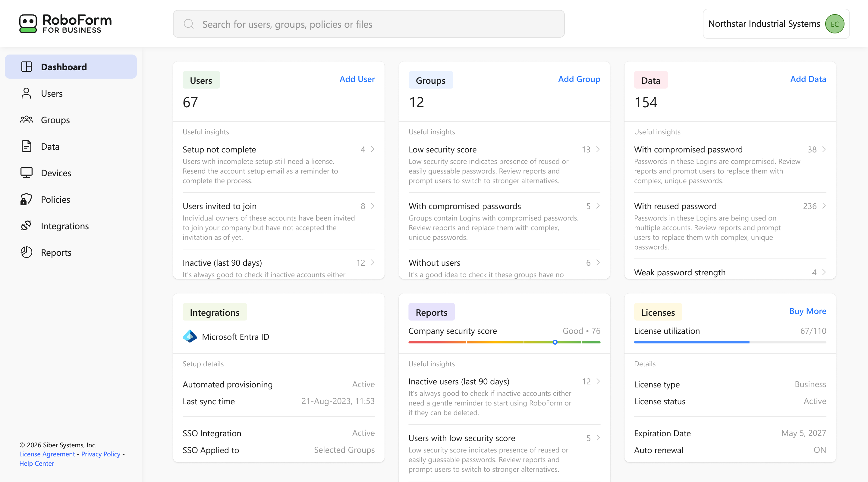Click the Last sync time value 21-Aug-2023, 11:53
This screenshot has height=482, width=868.
click(x=338, y=401)
